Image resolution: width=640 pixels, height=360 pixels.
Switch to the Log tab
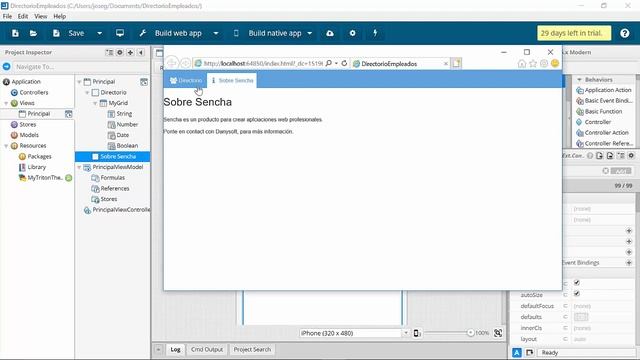click(176, 349)
